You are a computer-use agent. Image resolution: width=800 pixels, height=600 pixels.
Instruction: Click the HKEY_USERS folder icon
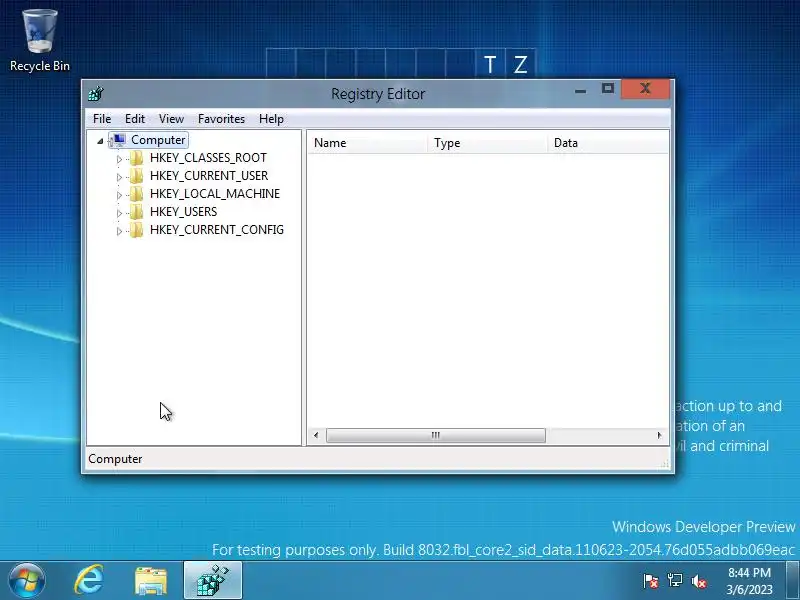point(136,212)
